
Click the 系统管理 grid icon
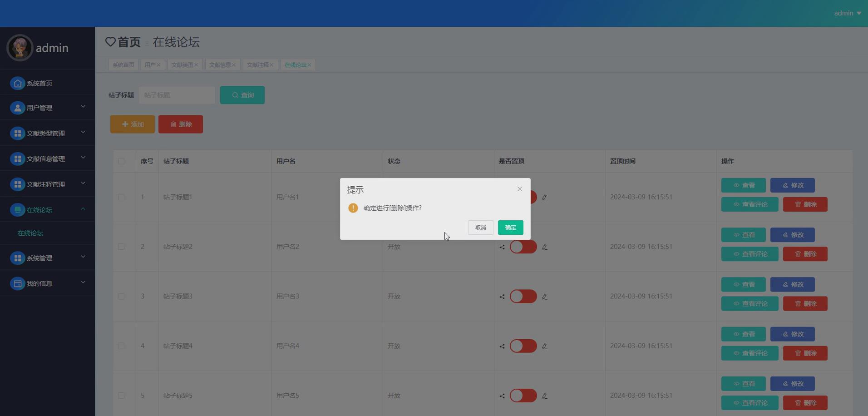(18, 258)
